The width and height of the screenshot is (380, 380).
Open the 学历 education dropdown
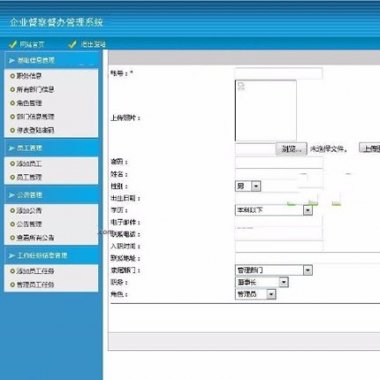coord(274,210)
